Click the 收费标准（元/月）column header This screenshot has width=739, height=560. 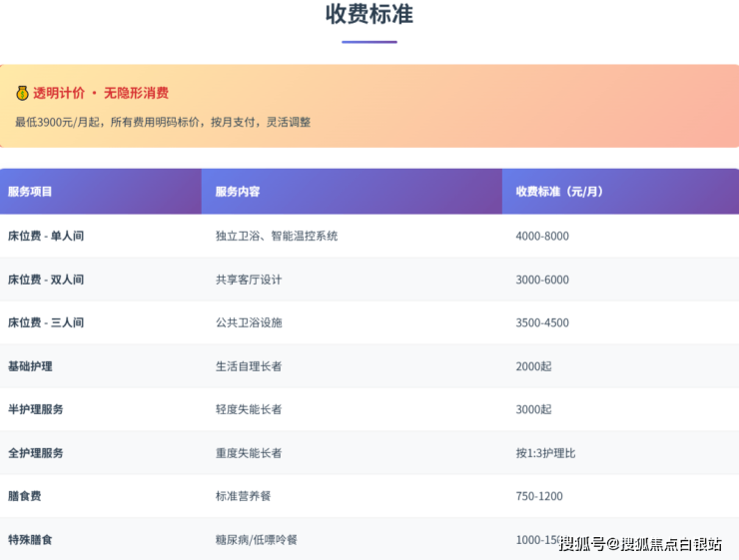tap(560, 192)
